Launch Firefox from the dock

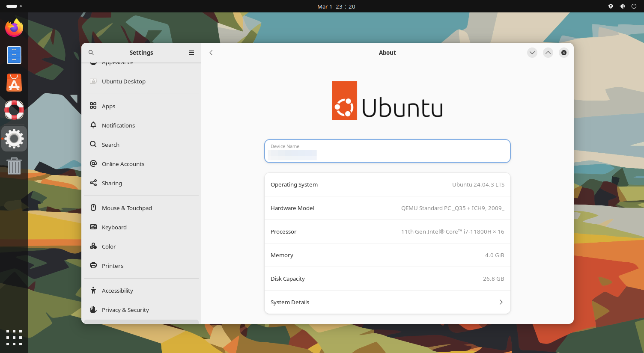pyautogui.click(x=14, y=27)
